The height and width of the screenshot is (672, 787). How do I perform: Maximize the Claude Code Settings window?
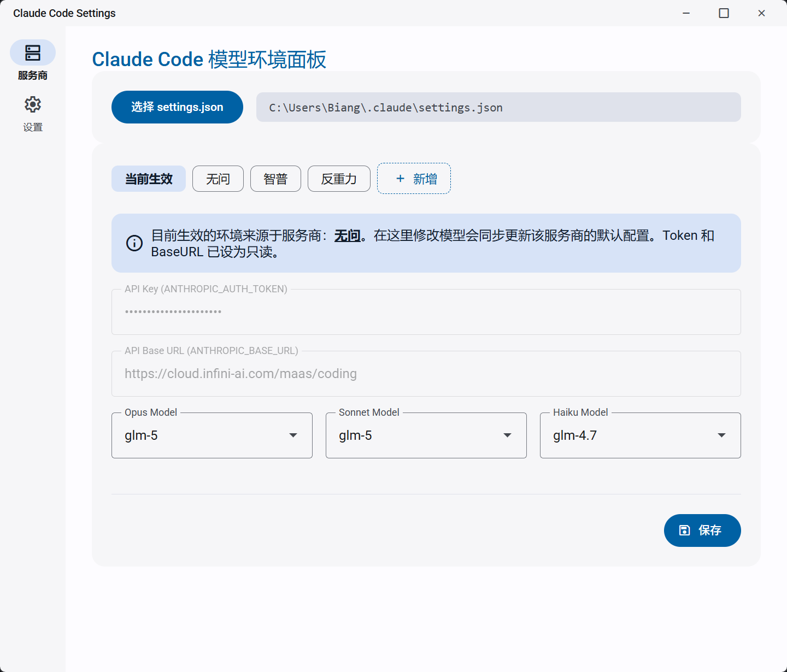[x=724, y=13]
